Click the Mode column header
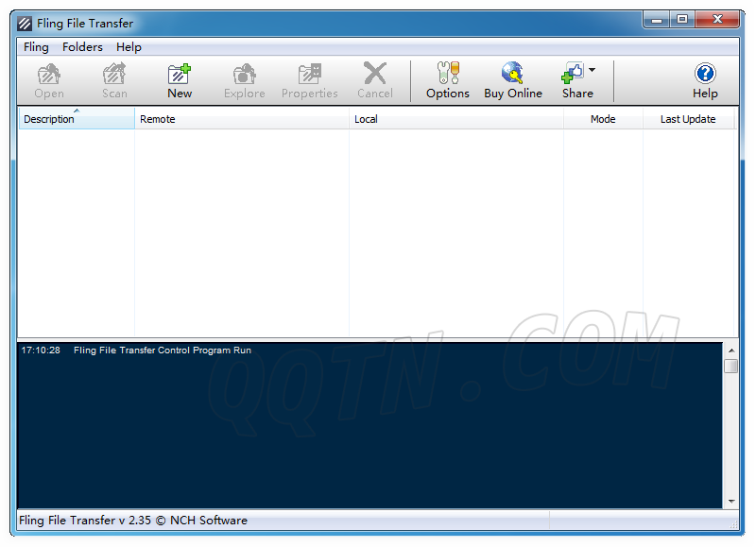The height and width of the screenshot is (547, 756). pos(603,119)
